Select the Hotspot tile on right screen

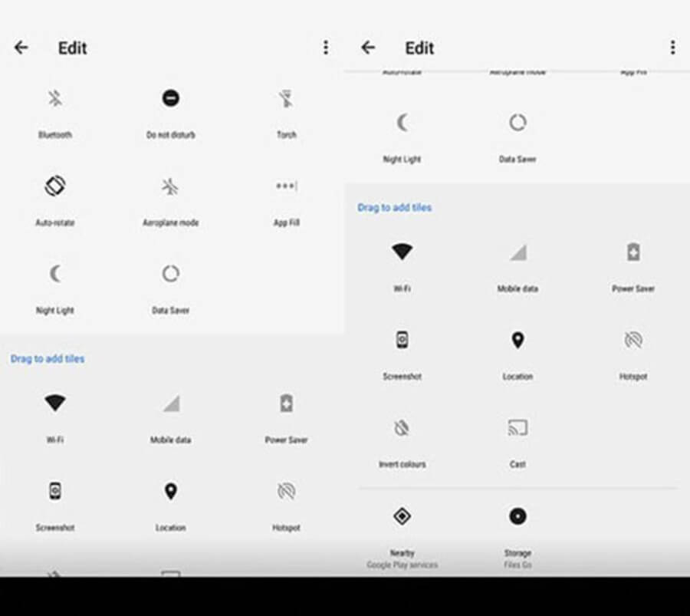633,341
